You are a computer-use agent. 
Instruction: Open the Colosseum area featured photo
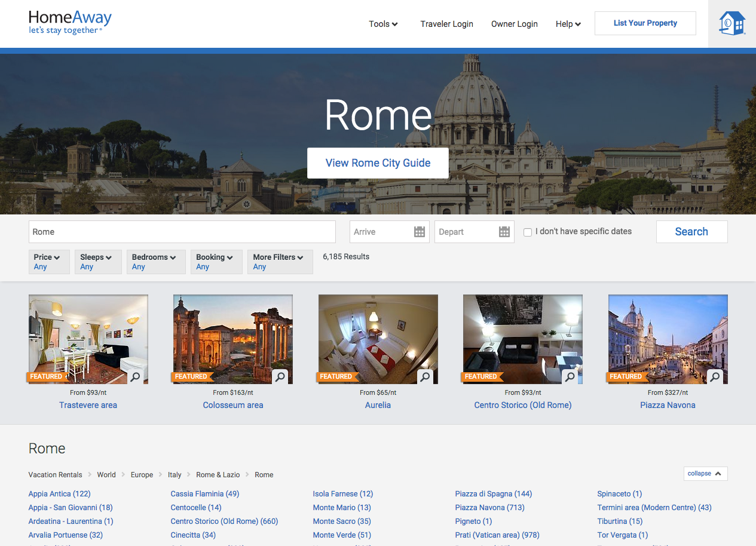[x=233, y=339]
